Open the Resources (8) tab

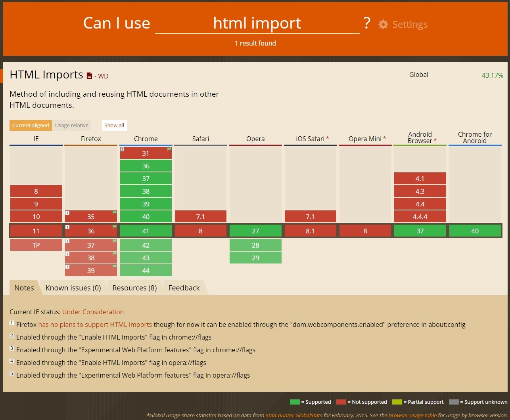(134, 288)
